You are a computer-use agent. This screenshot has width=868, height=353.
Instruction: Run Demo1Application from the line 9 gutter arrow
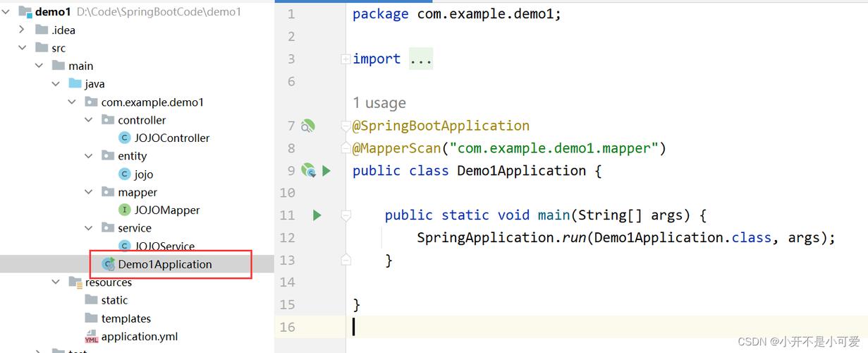(x=326, y=170)
